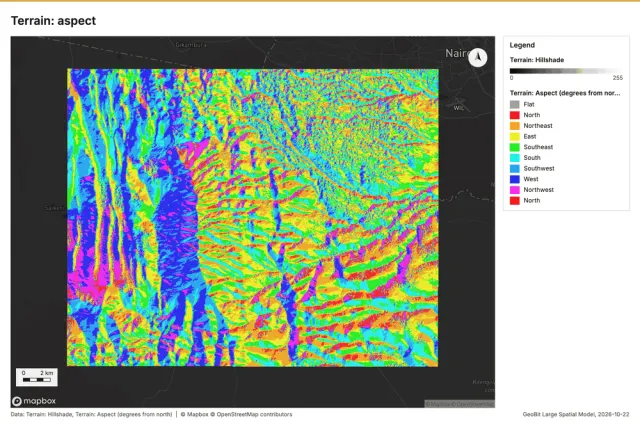Select the red North swatch just below Flat
640x427 pixels.
click(515, 115)
